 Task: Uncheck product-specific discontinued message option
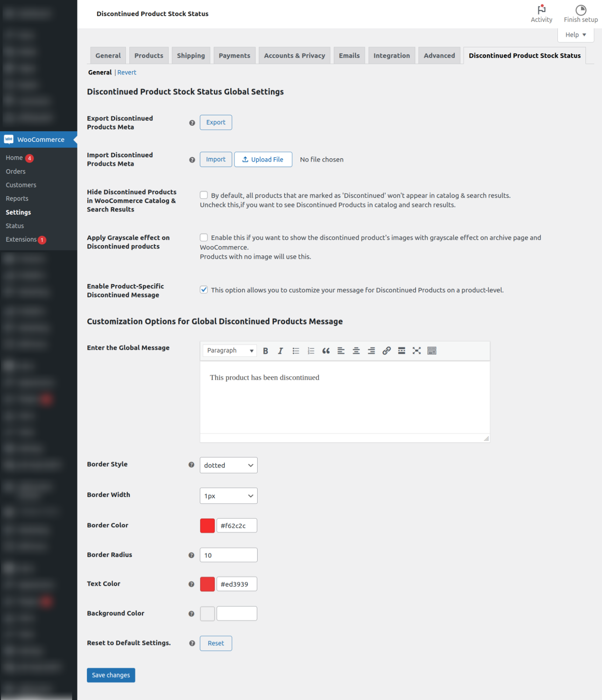click(x=204, y=290)
